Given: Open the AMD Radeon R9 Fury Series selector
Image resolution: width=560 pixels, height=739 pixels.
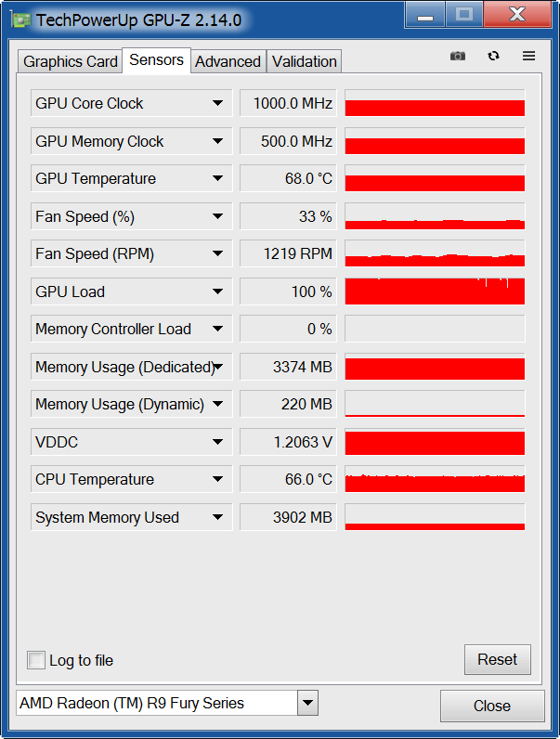Looking at the screenshot, I should click(x=167, y=703).
